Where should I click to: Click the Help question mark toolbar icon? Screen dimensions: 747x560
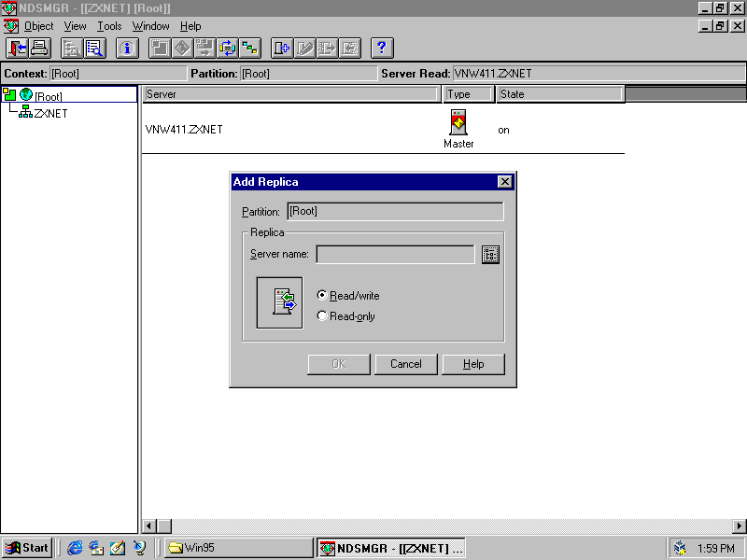(x=382, y=49)
